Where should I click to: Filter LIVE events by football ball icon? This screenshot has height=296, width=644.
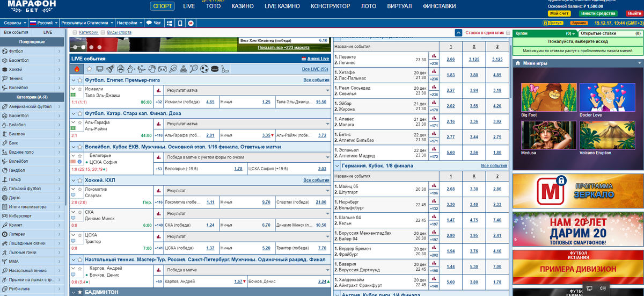[x=204, y=69]
